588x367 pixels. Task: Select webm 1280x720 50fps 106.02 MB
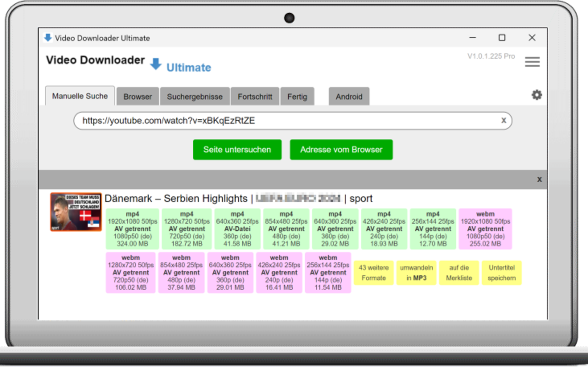131,272
